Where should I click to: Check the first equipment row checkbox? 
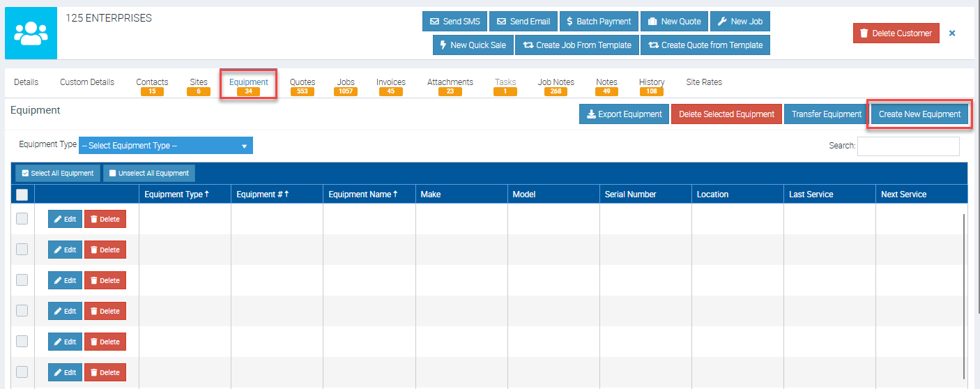[22, 219]
